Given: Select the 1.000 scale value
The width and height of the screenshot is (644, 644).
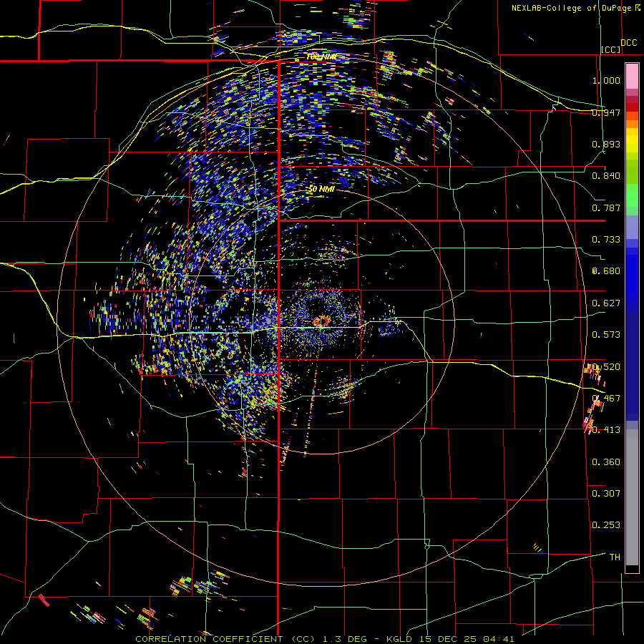Looking at the screenshot, I should pyautogui.click(x=606, y=80).
